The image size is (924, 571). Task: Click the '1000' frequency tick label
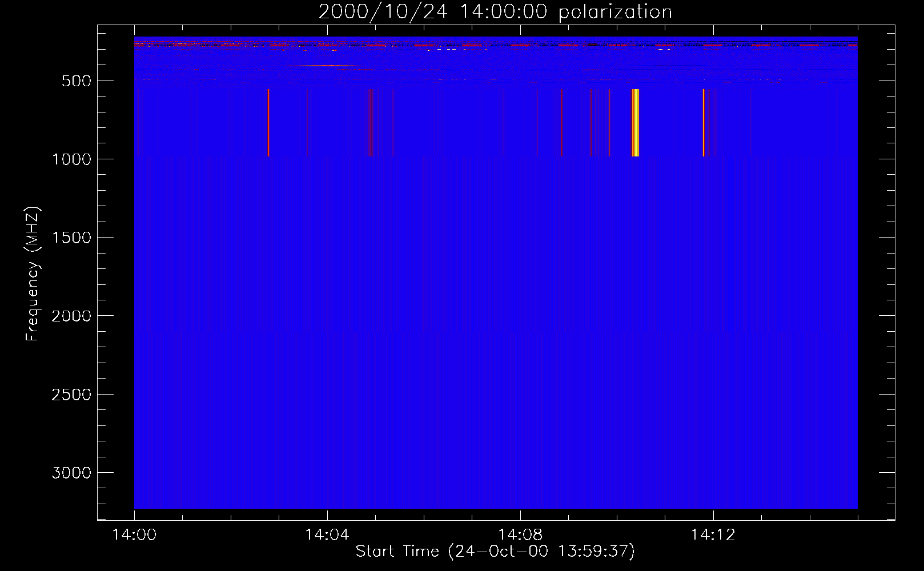71,159
